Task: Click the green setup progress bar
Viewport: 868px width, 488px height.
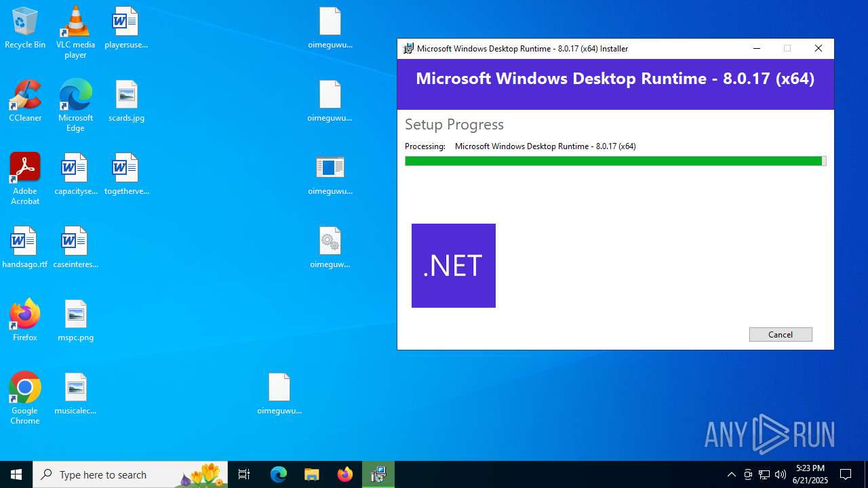Action: pyautogui.click(x=615, y=161)
